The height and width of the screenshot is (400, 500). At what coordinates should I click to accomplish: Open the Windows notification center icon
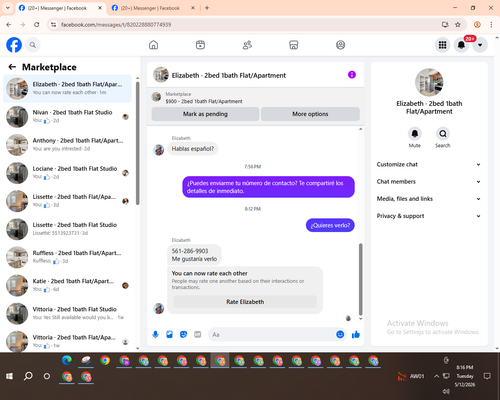[487, 376]
